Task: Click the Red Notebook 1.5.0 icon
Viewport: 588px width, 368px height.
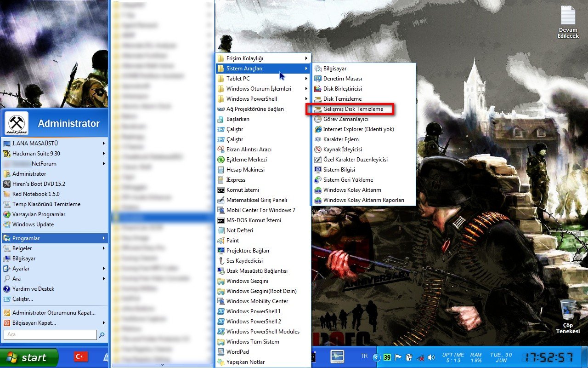Action: pos(7,194)
